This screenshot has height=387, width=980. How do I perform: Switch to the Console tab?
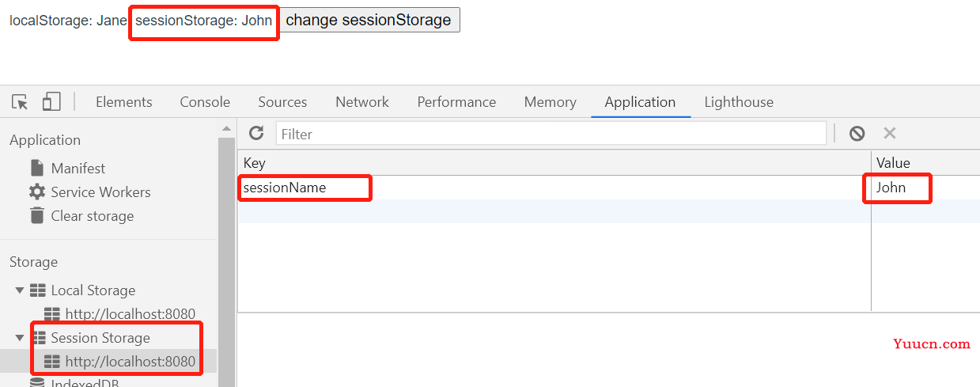205,102
